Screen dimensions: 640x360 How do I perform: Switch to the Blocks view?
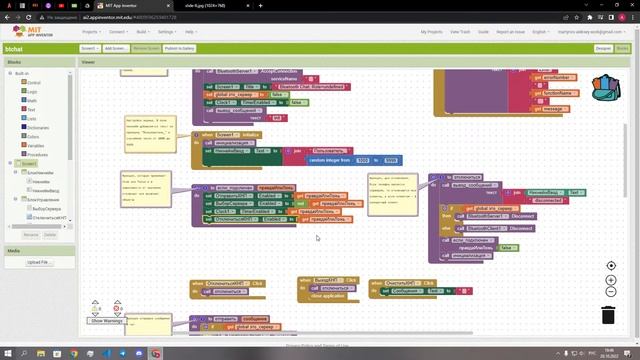622,49
